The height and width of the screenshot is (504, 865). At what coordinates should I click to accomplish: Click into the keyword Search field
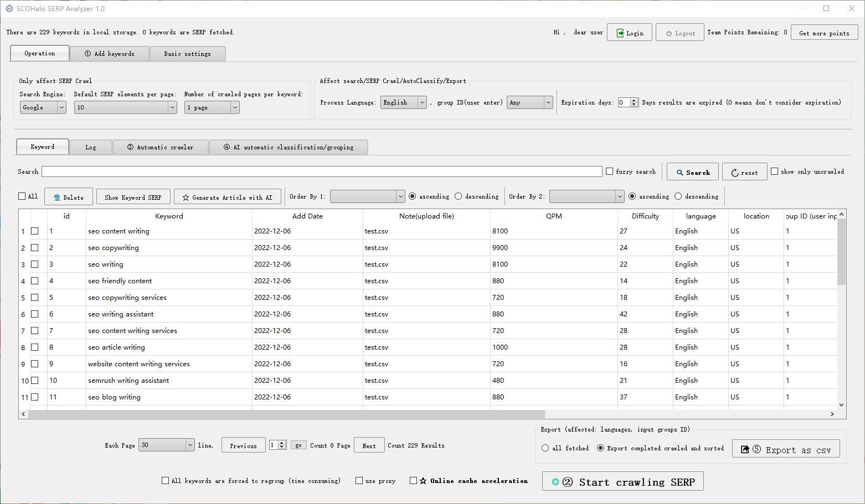coord(322,172)
